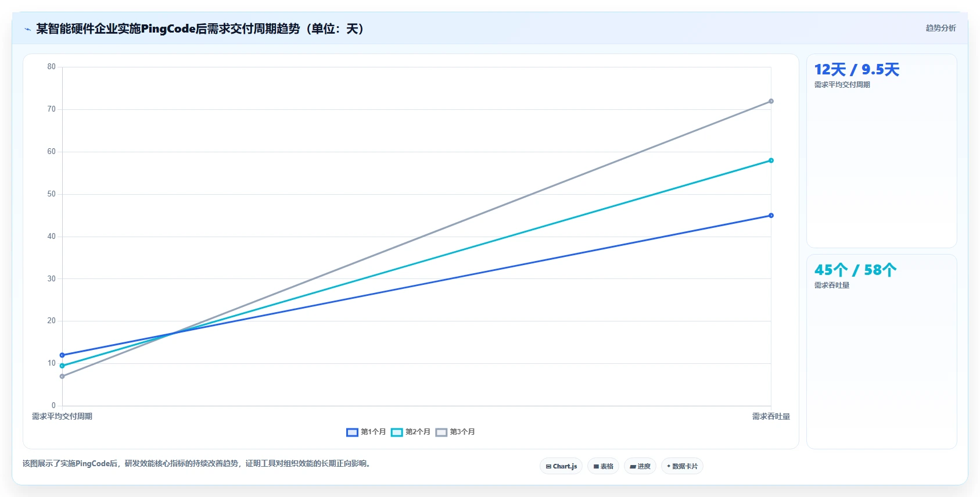Click the trend icon beside the chart title
The height and width of the screenshot is (497, 980).
click(x=27, y=29)
